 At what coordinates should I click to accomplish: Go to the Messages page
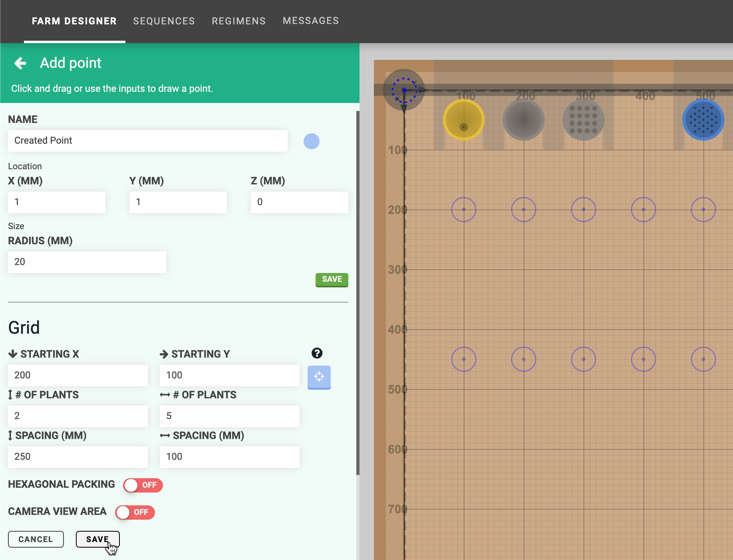pos(311,21)
